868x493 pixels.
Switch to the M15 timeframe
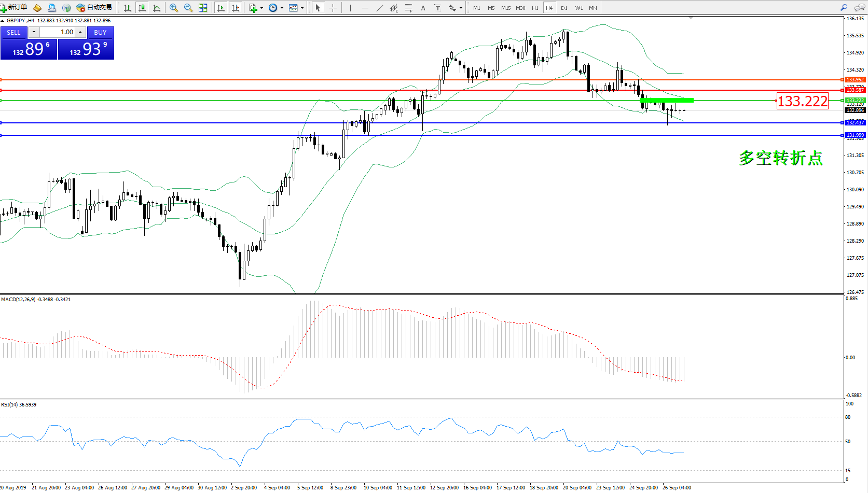(505, 8)
